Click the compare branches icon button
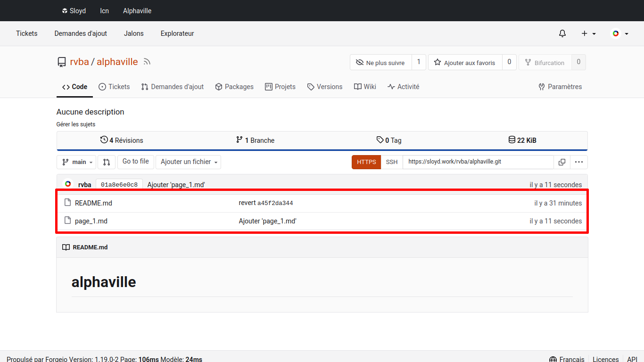Image resolution: width=644 pixels, height=362 pixels. (x=107, y=162)
